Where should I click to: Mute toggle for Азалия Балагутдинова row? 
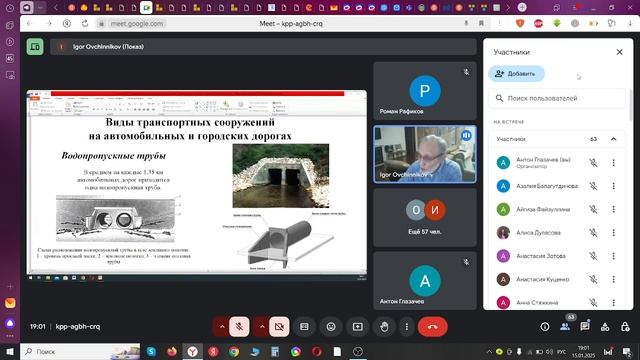coord(593,186)
